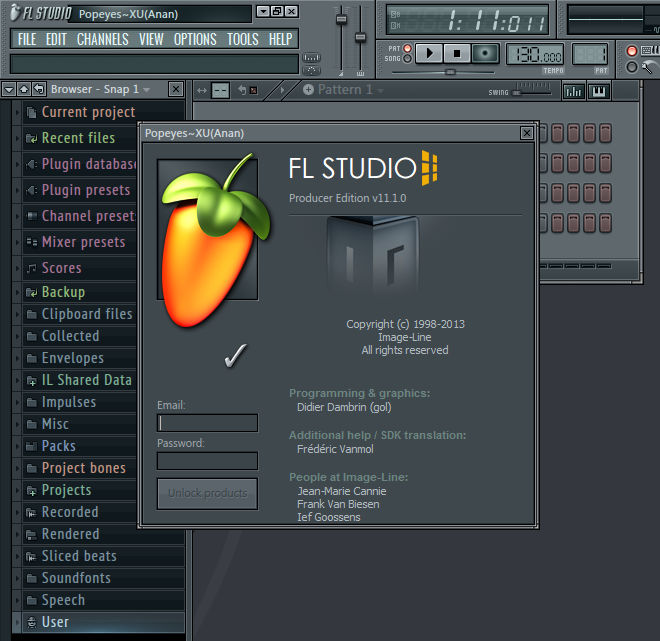This screenshot has height=641, width=660.
Task: Select SONG mode radio button
Action: pyautogui.click(x=407, y=59)
